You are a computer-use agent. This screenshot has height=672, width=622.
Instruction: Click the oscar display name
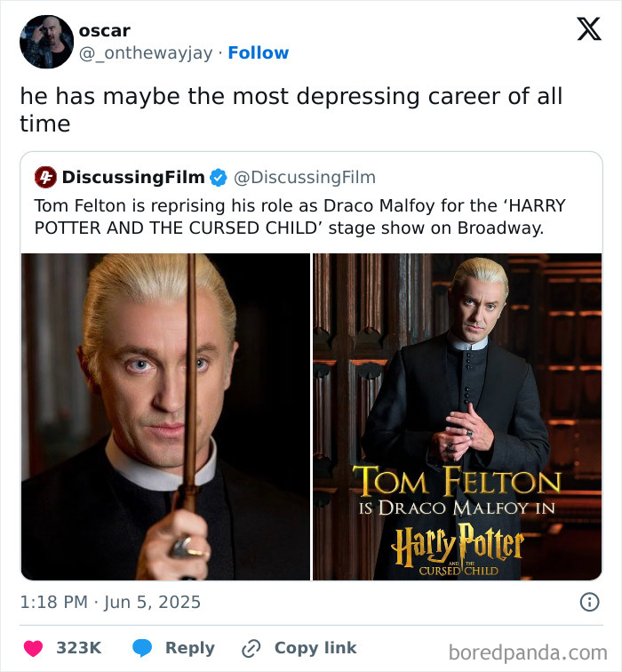104,30
